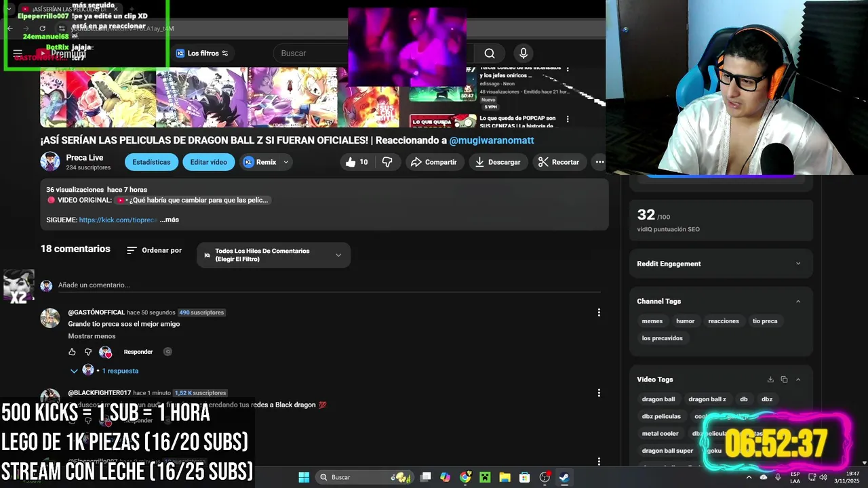Viewport: 868px width, 488px height.
Task: Click the metal cooler video tag
Action: coord(660,434)
